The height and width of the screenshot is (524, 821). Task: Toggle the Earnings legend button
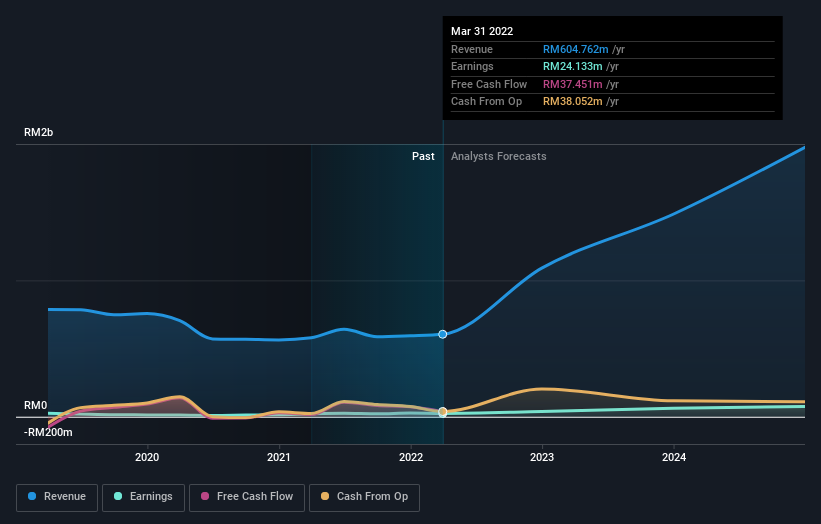pos(143,497)
